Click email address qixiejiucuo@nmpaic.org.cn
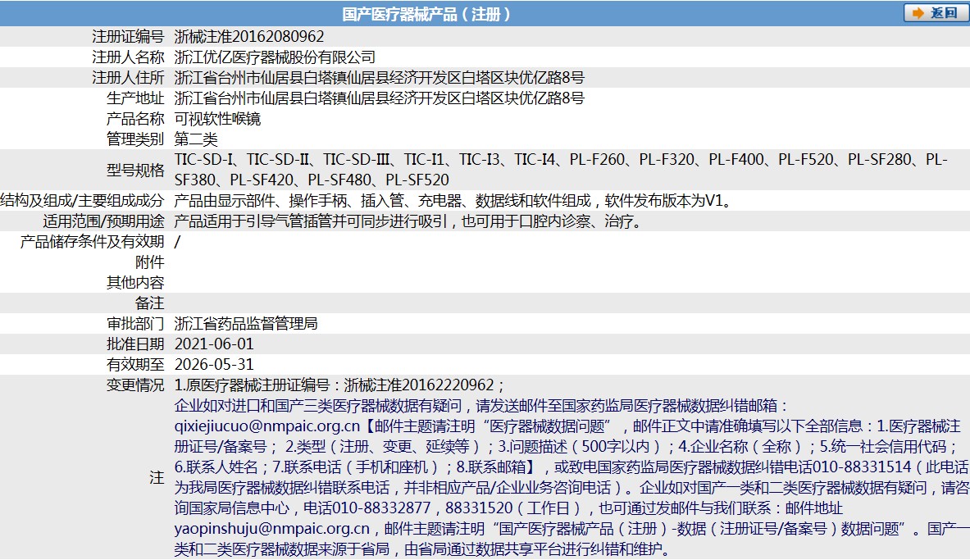970x560 pixels. (x=267, y=426)
